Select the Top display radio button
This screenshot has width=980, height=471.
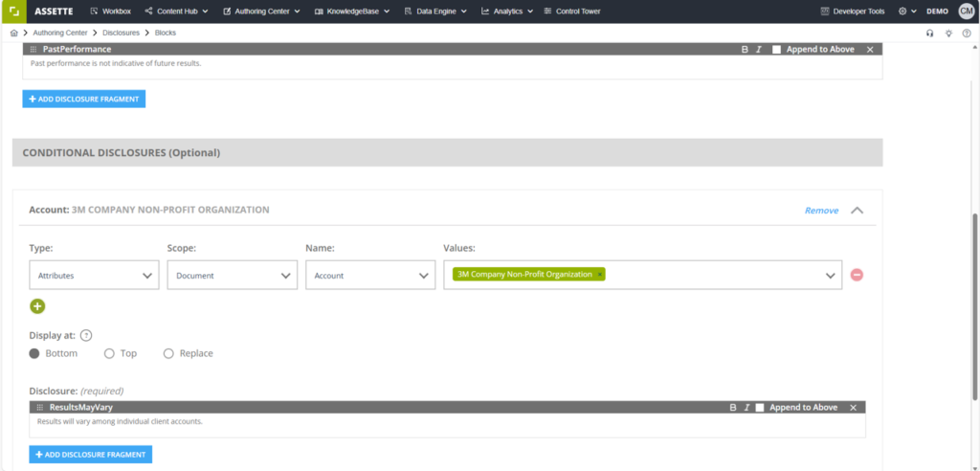[109, 353]
